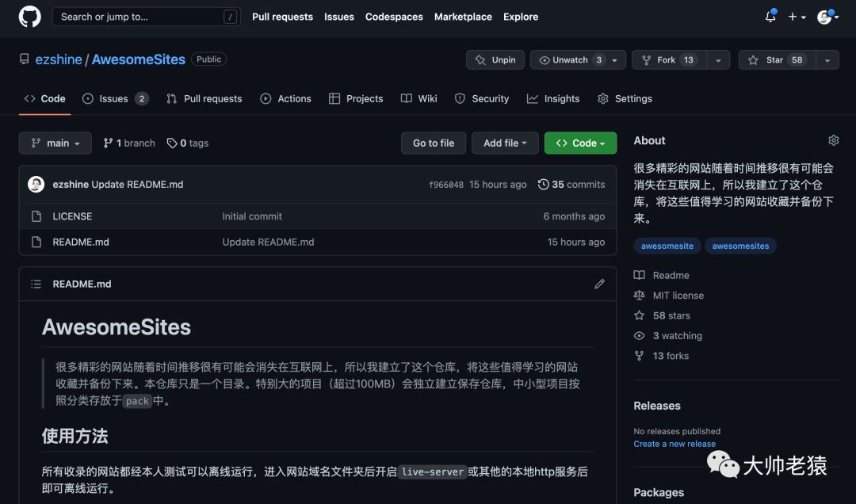The height and width of the screenshot is (504, 856).
Task: Click the README.md file icon
Action: click(36, 242)
